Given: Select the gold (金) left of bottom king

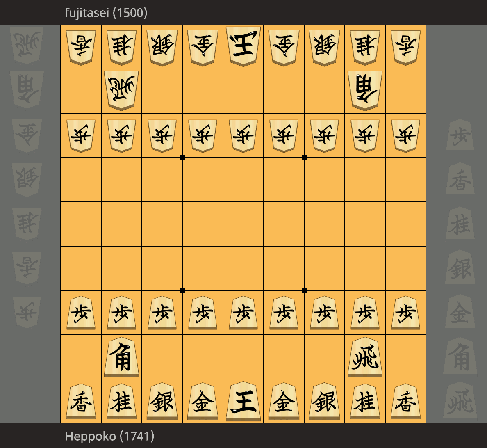Looking at the screenshot, I should coord(203,401).
